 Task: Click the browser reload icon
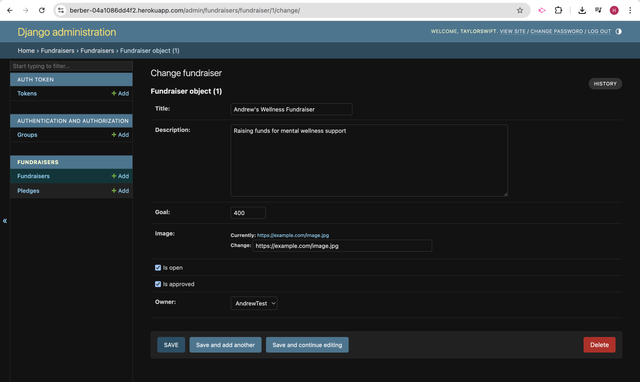42,10
